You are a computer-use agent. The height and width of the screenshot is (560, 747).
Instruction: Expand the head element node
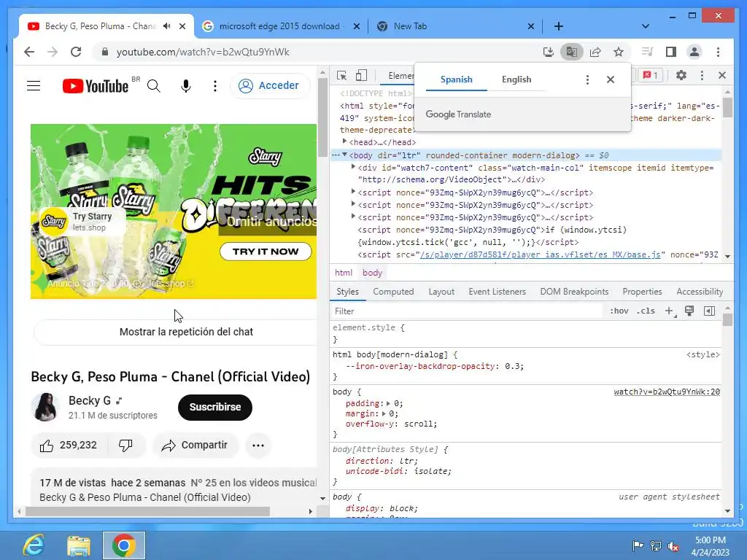(344, 141)
